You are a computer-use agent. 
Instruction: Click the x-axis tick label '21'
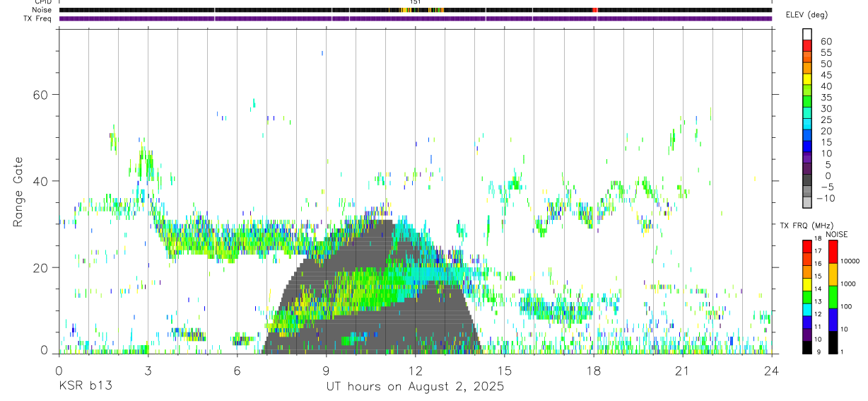point(682,371)
